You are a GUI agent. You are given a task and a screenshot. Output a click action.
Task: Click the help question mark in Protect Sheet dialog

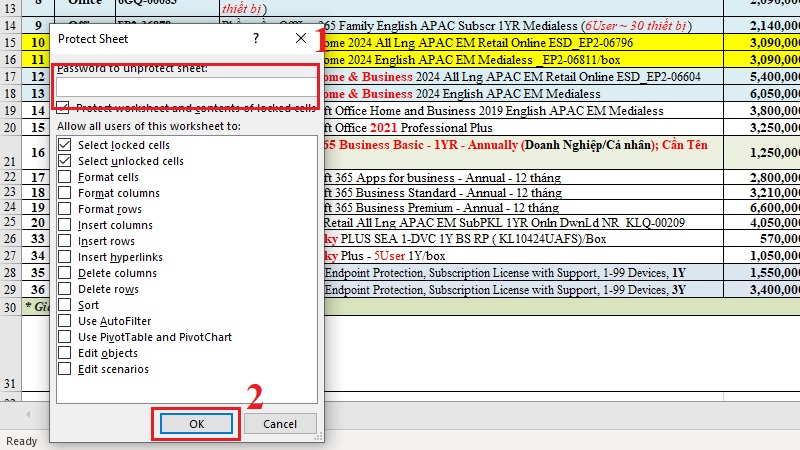pos(256,38)
